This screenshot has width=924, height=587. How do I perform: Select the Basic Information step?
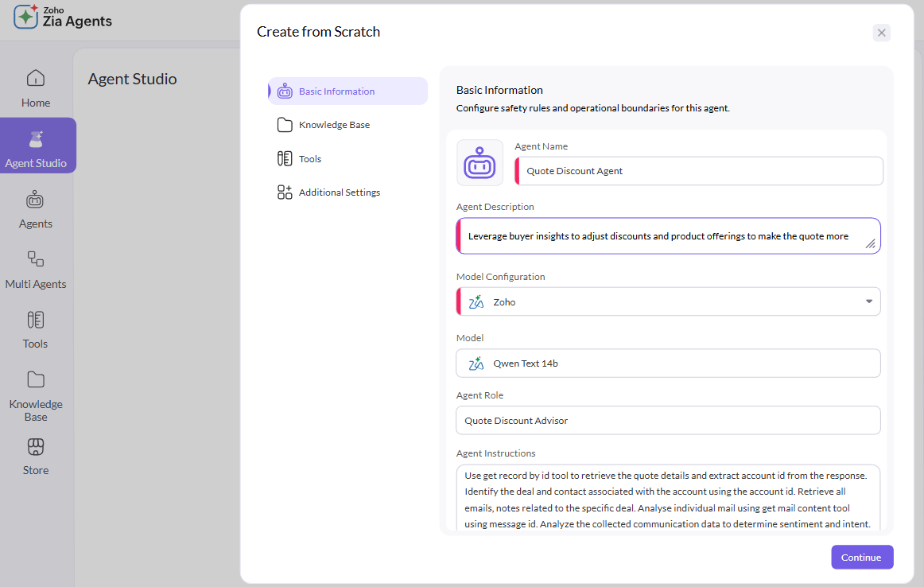347,91
